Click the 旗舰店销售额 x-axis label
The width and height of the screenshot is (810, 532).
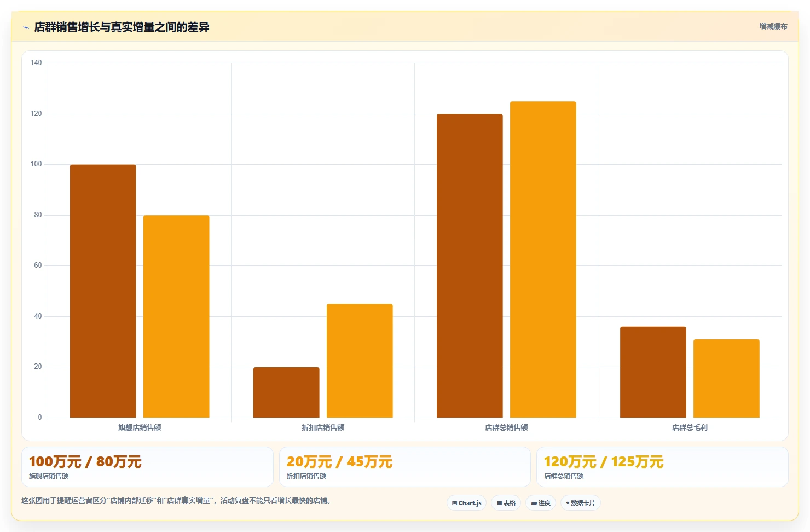point(140,427)
